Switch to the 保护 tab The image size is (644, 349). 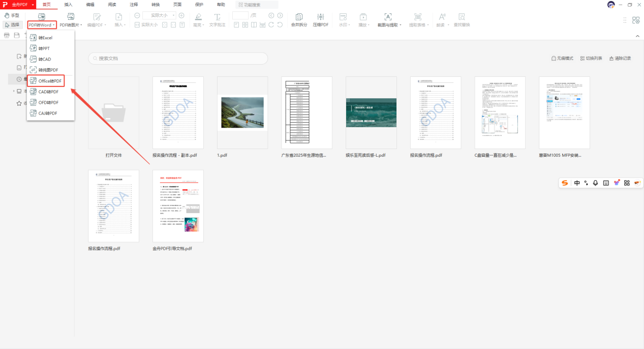click(x=199, y=5)
